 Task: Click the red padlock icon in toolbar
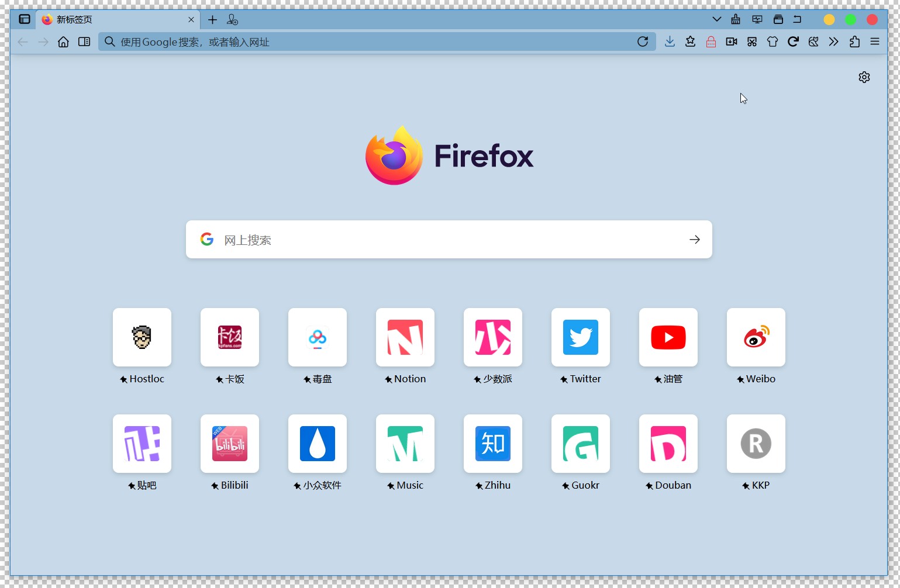(x=711, y=41)
